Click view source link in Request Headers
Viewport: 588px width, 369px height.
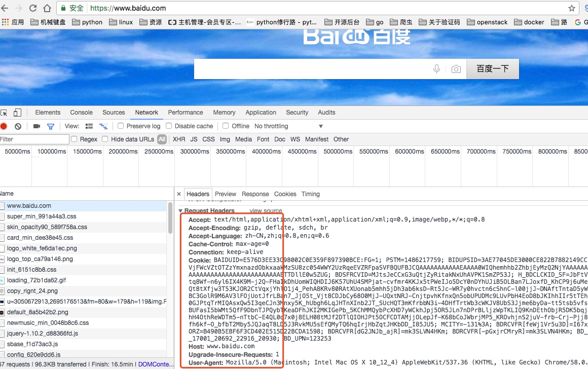266,211
